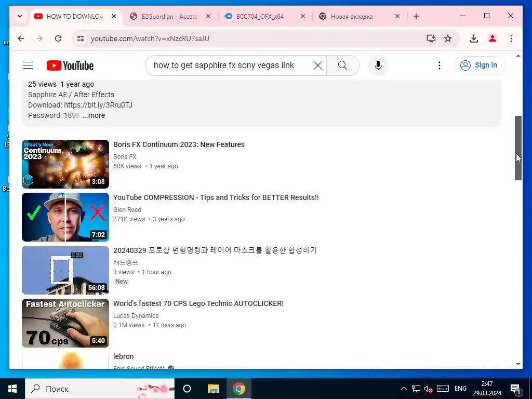Click the Chrome taskbar icon

(239, 389)
